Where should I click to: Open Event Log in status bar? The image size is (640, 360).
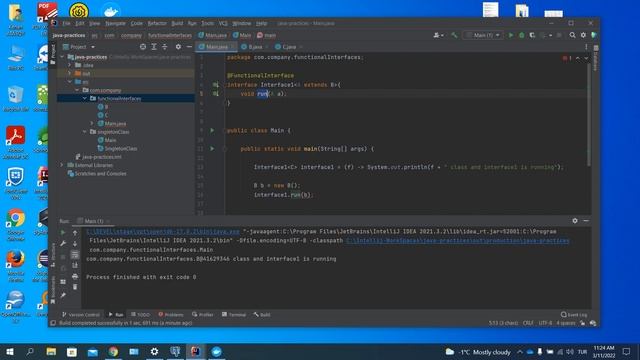pyautogui.click(x=574, y=315)
